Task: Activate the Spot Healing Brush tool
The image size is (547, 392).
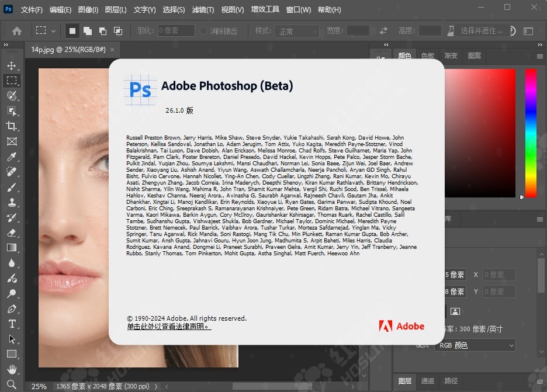Action: click(12, 172)
